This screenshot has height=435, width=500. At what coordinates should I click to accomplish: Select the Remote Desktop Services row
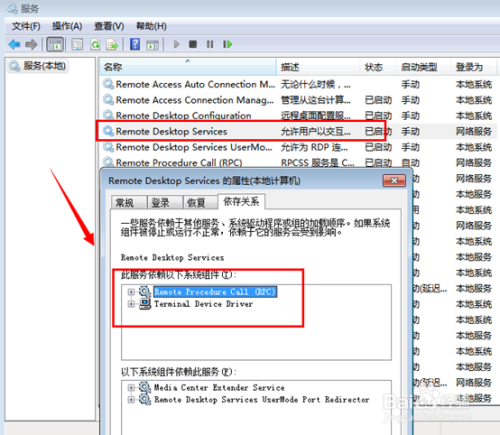pos(298,131)
